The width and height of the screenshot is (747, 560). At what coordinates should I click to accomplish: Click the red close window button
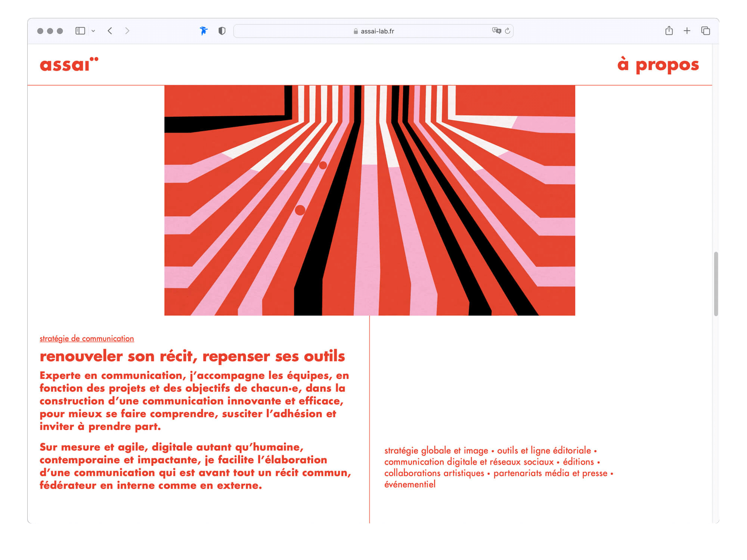(x=40, y=31)
